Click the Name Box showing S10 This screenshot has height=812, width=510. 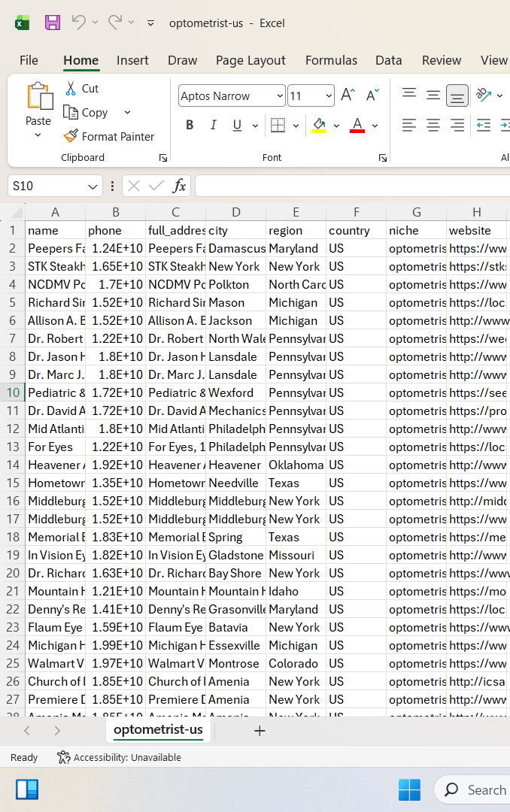tap(46, 186)
